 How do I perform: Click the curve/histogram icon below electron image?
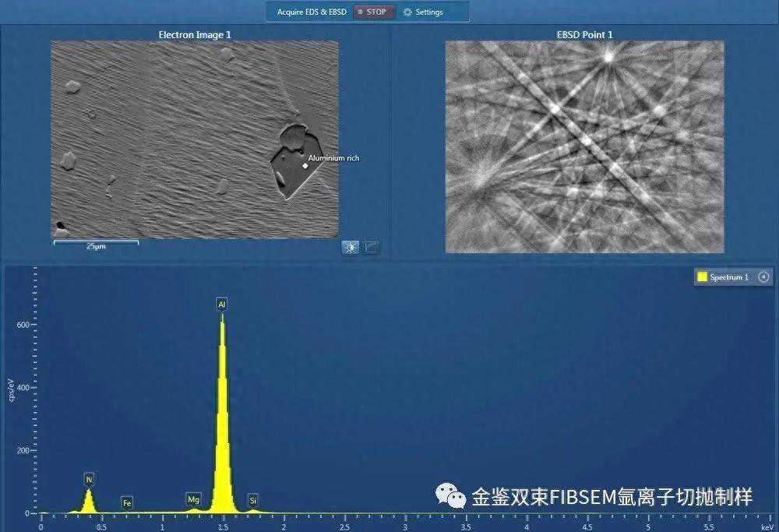(x=372, y=247)
